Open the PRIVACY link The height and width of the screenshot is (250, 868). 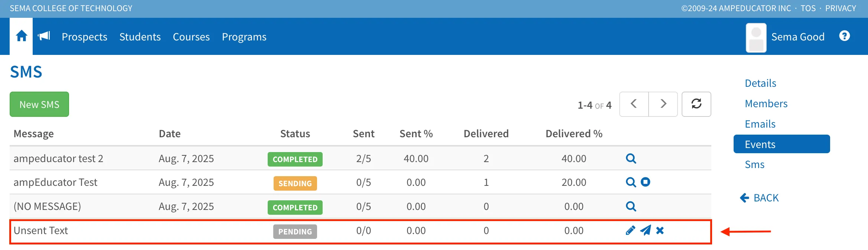[841, 8]
